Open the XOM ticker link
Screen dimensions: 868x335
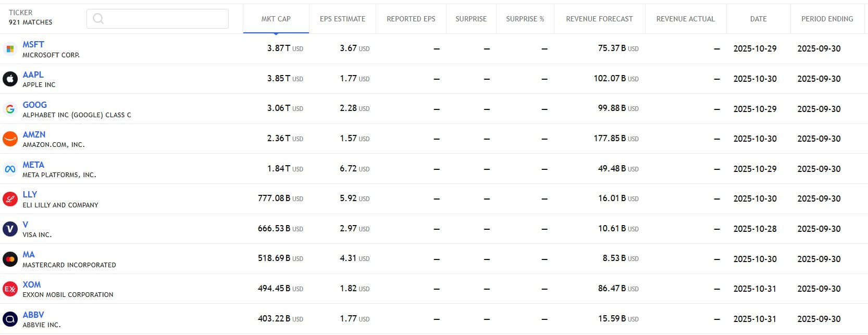coord(31,284)
